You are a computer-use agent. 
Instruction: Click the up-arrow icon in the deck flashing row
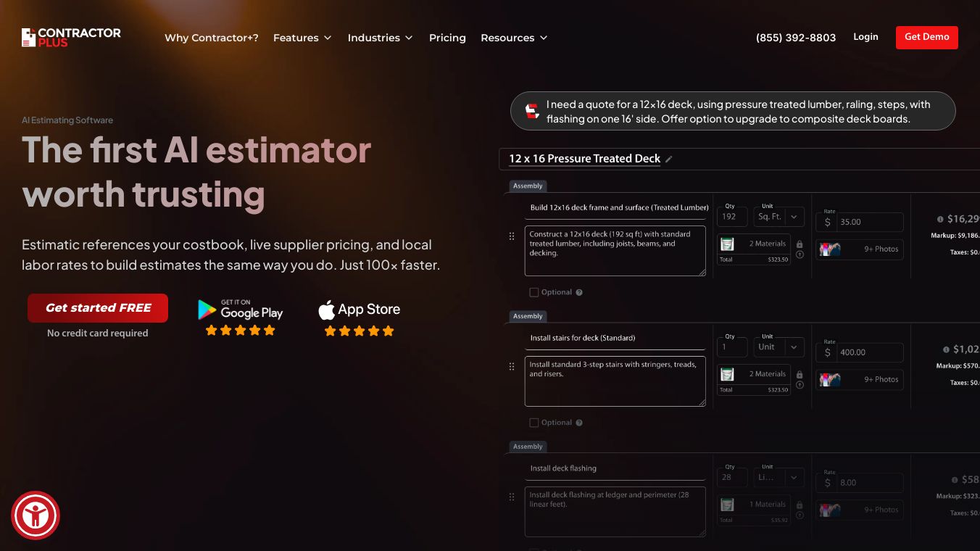pos(800,515)
